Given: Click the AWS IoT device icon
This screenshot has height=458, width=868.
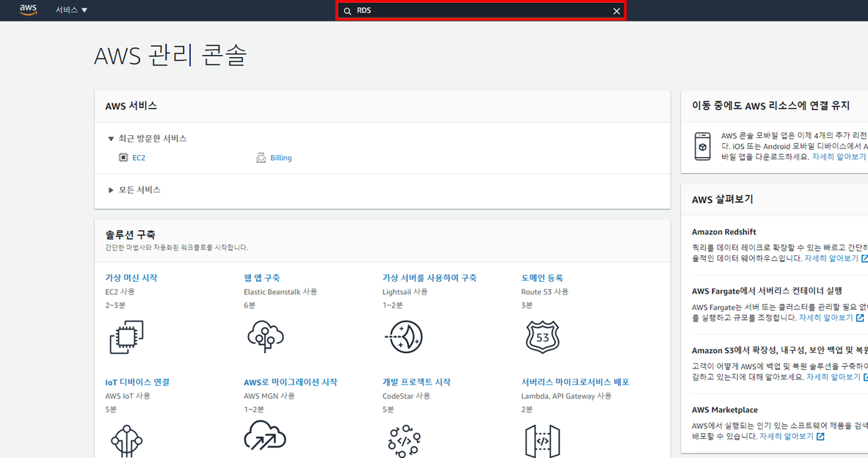Looking at the screenshot, I should pos(127,441).
